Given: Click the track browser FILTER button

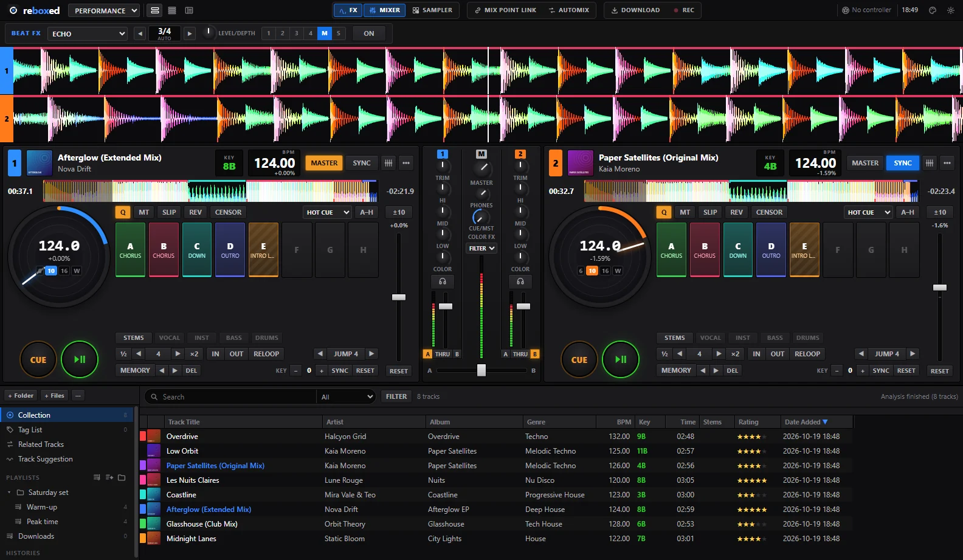Looking at the screenshot, I should 396,396.
